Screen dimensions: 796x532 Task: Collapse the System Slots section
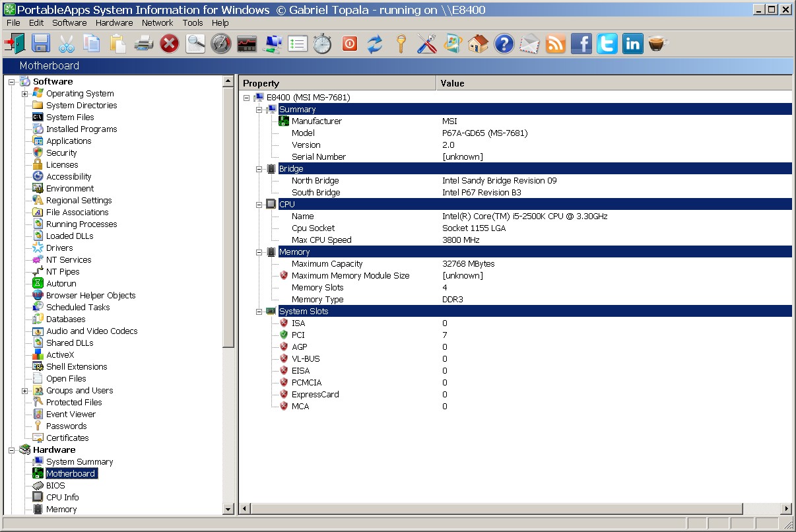point(259,312)
